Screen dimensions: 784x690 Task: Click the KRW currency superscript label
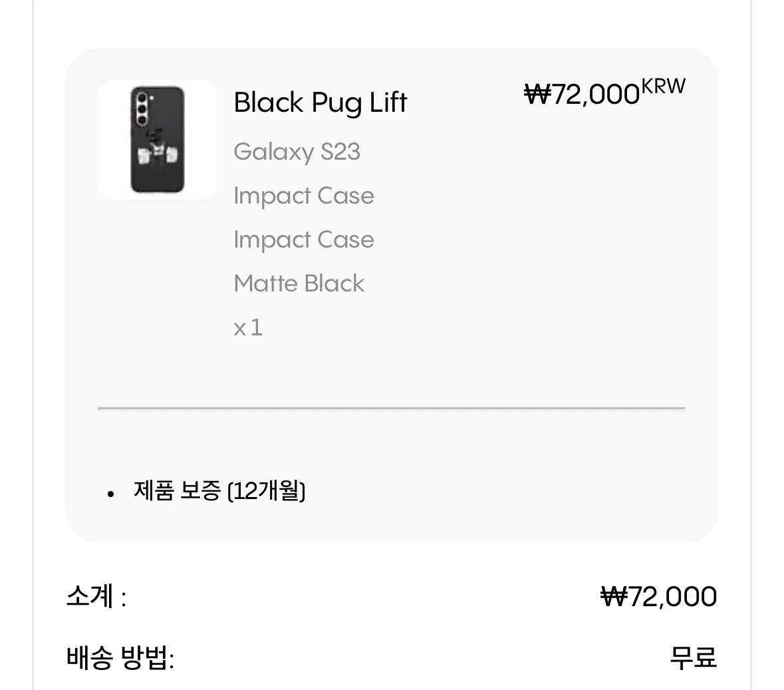pyautogui.click(x=663, y=87)
